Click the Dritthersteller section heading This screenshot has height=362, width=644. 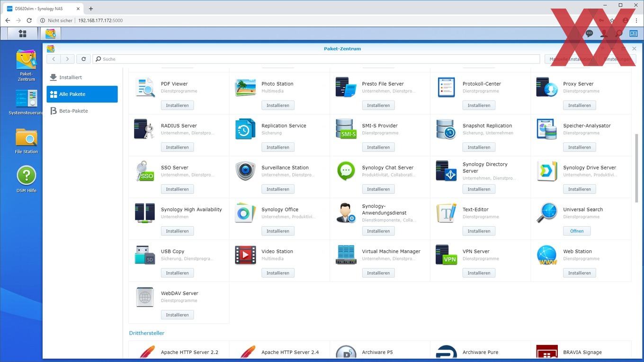pyautogui.click(x=147, y=333)
